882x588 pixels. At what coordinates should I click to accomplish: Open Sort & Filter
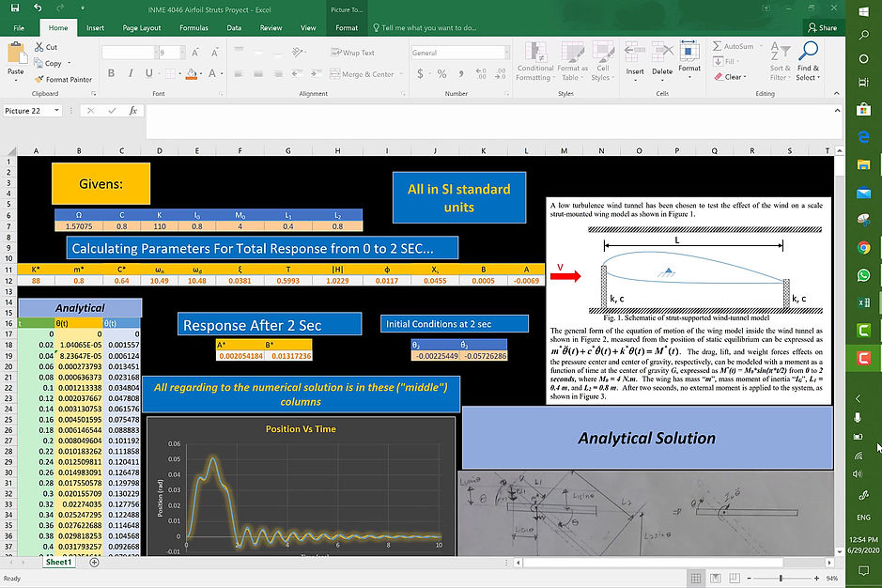click(x=780, y=62)
